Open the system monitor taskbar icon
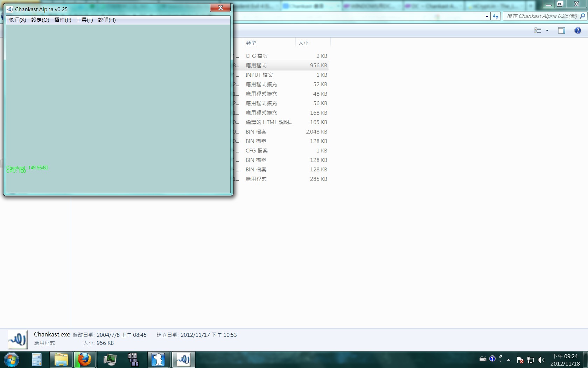588x368 pixels. (110, 360)
